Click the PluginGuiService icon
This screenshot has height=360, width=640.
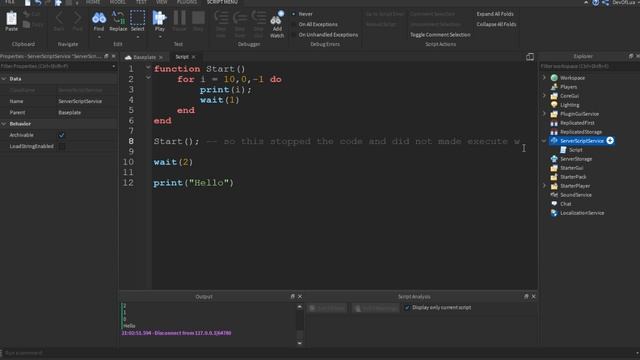(x=554, y=114)
